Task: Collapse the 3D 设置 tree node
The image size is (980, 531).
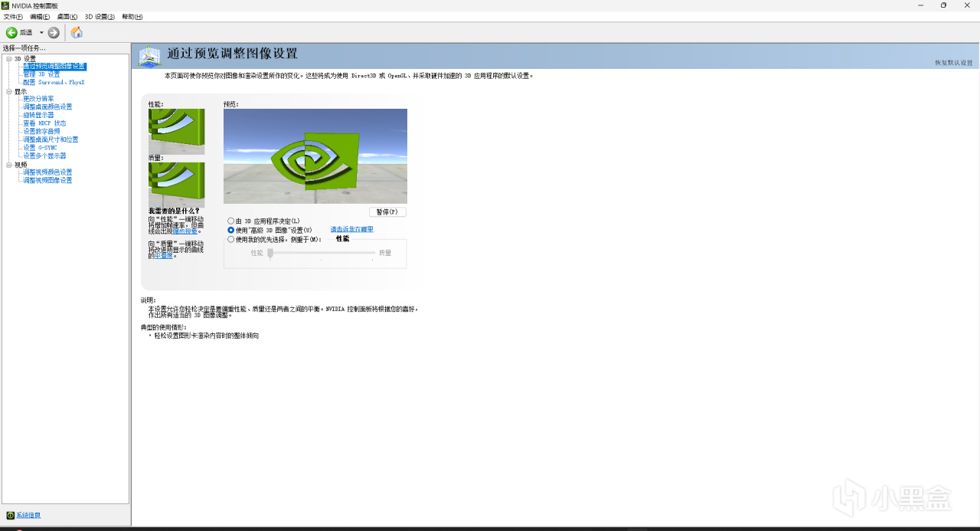Action: tap(9, 58)
